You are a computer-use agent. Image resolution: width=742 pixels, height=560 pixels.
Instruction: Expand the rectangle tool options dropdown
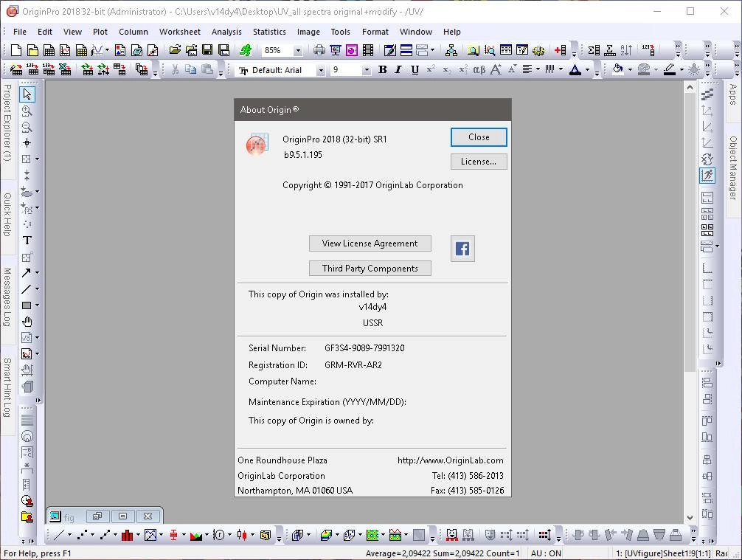[x=37, y=305]
